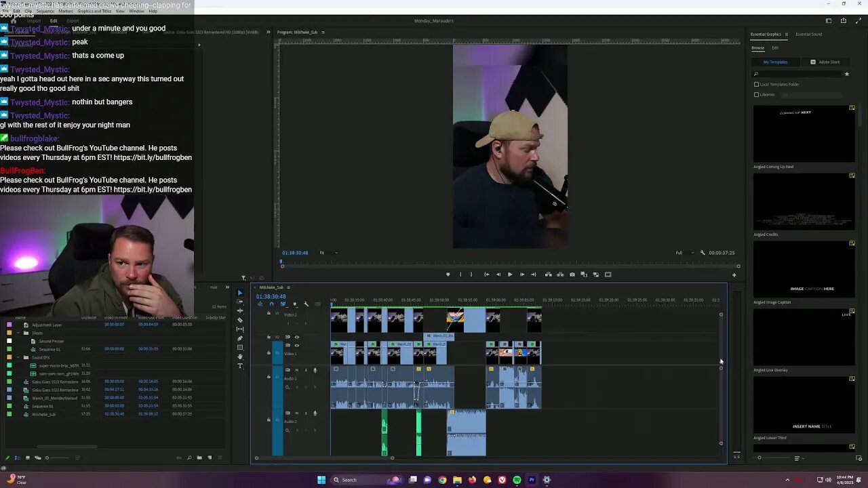Toggle snap in timeline
This screenshot has height=488, width=868.
tap(272, 304)
